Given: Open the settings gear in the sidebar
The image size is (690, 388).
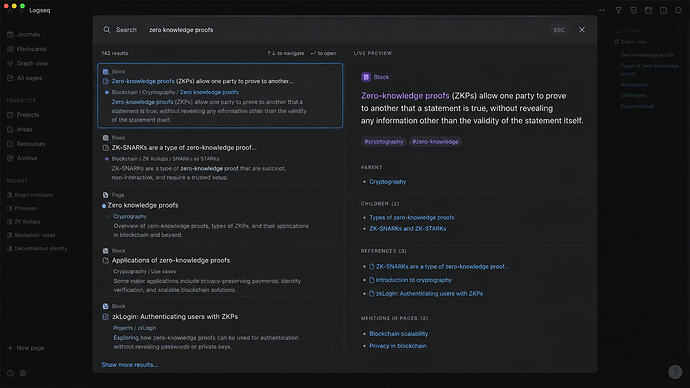Looking at the screenshot, I should (23, 373).
